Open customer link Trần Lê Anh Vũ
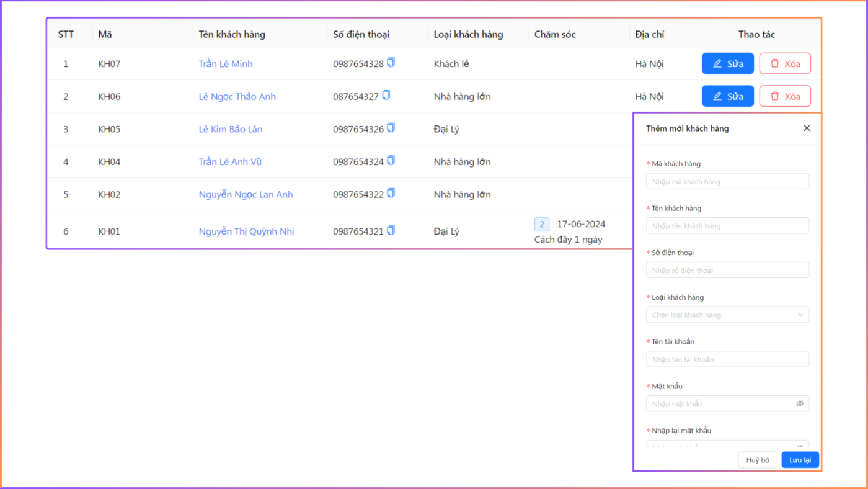This screenshot has height=489, width=868. 230,162
